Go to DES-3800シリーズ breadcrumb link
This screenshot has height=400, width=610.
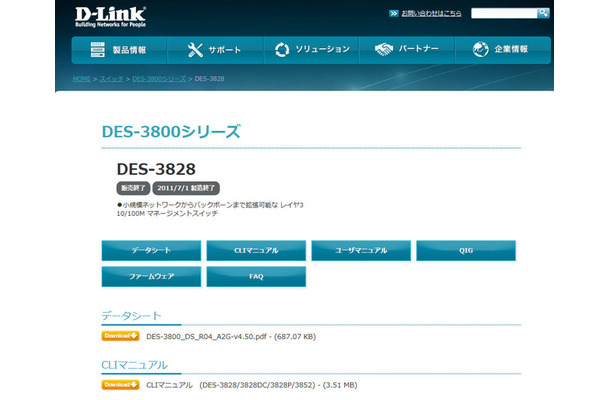(x=159, y=79)
